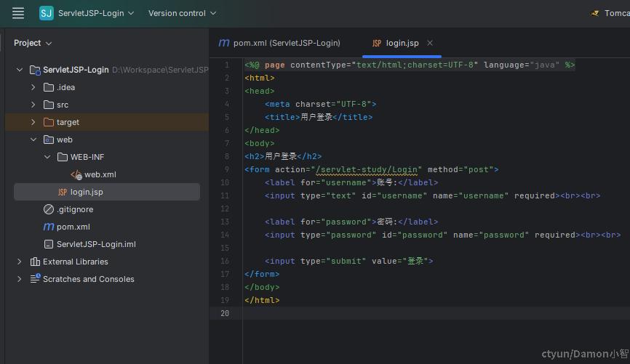
Task: Click the <h2> heading line in editor
Action: point(283,156)
